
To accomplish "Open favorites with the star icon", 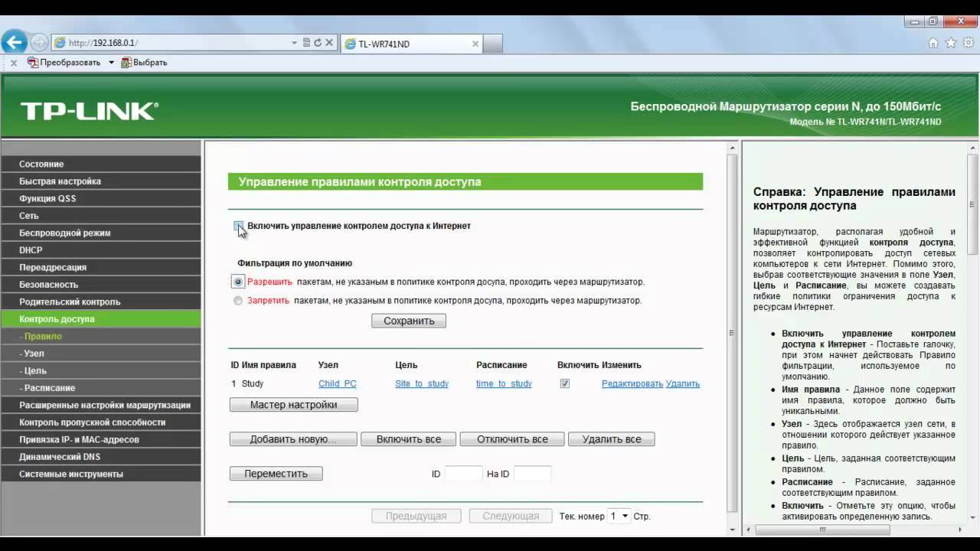I will 950,43.
